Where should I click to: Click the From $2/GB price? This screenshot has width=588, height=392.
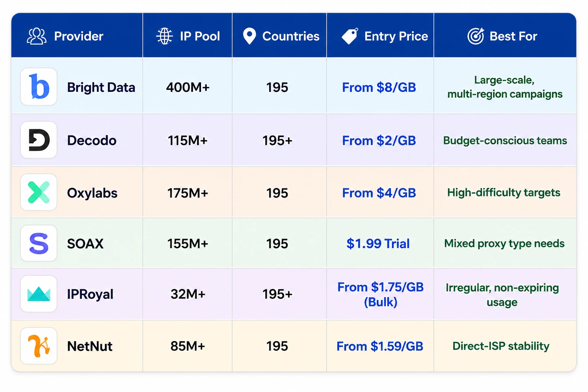tap(379, 140)
